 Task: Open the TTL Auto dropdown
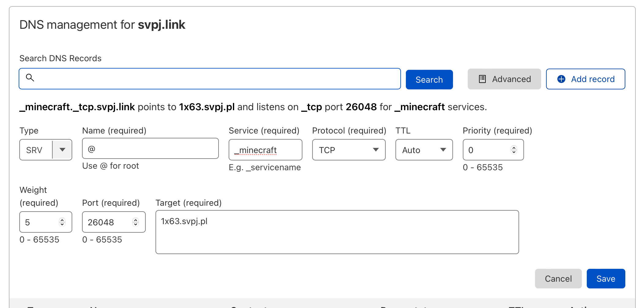[424, 150]
